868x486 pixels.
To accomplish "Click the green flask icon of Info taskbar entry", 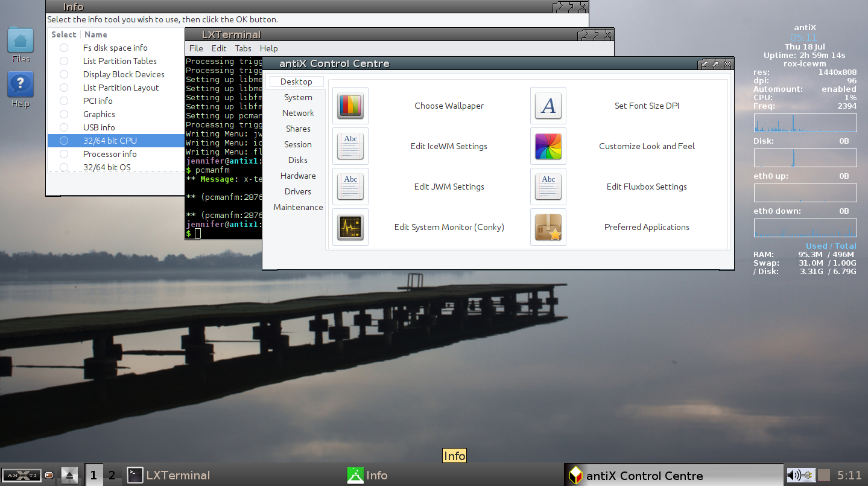I will [x=355, y=475].
